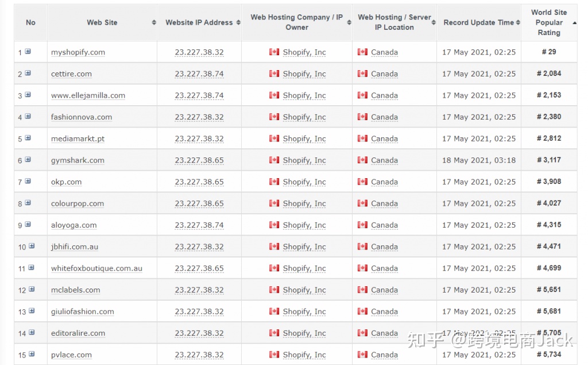This screenshot has width=588, height=365.
Task: Expand row 10 details for jbhifi.com.au
Action: (32, 246)
